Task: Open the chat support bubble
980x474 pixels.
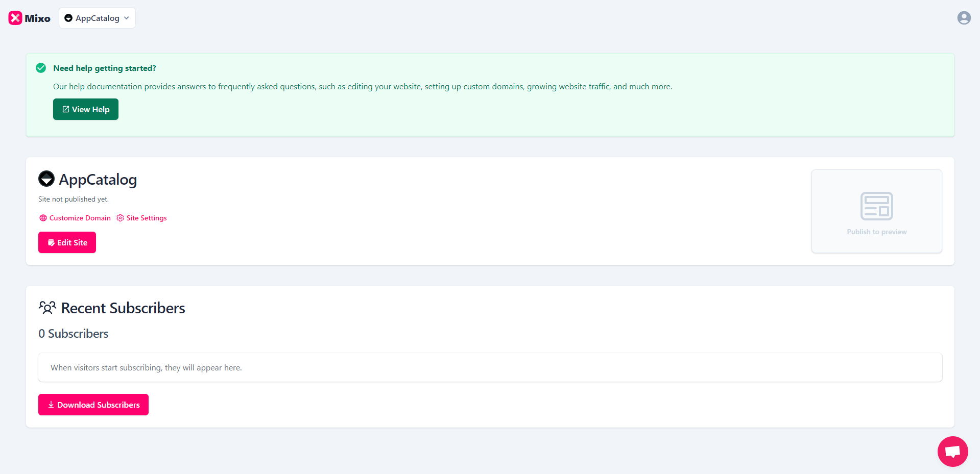Action: (952, 452)
